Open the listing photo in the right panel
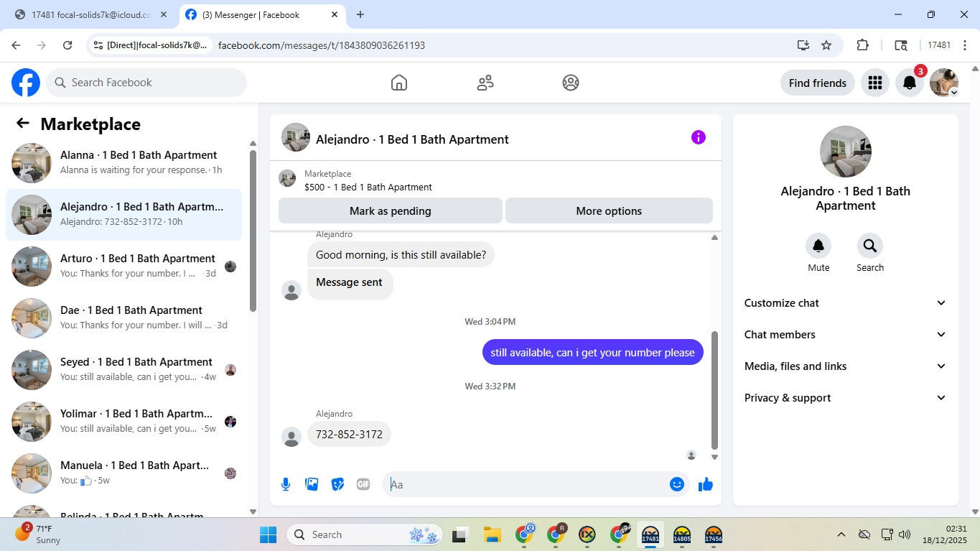Screen dimensions: 980x551 coord(846,152)
